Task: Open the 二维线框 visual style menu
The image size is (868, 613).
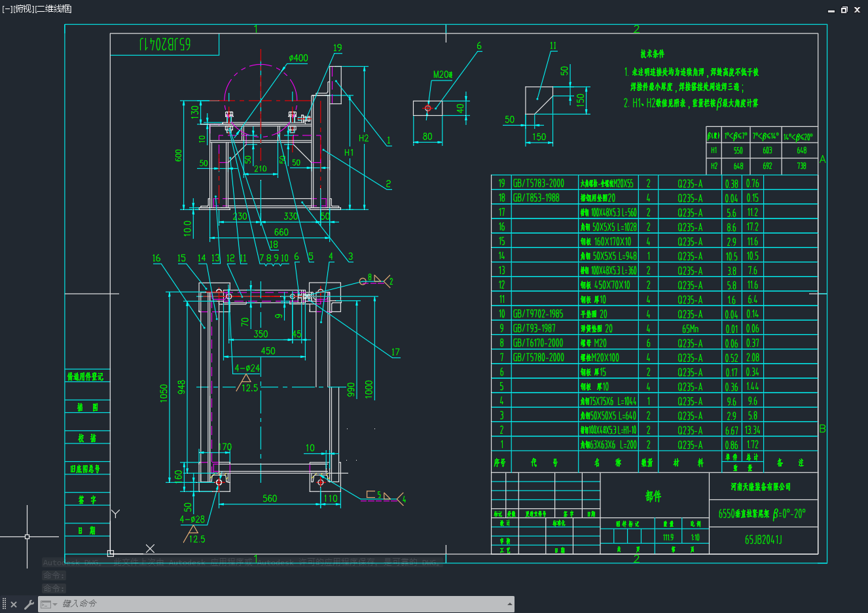Action: pyautogui.click(x=53, y=9)
